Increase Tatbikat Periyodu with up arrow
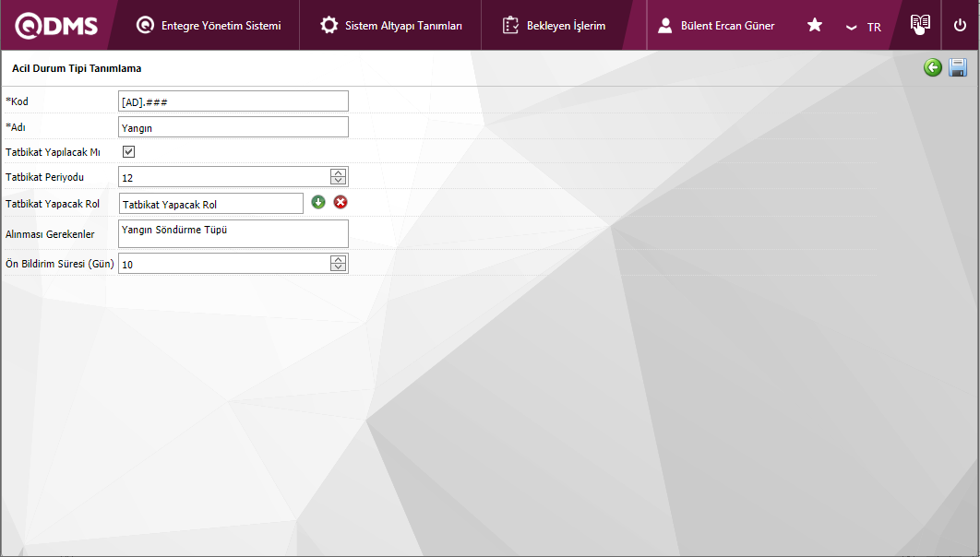This screenshot has height=557, width=980. click(338, 172)
